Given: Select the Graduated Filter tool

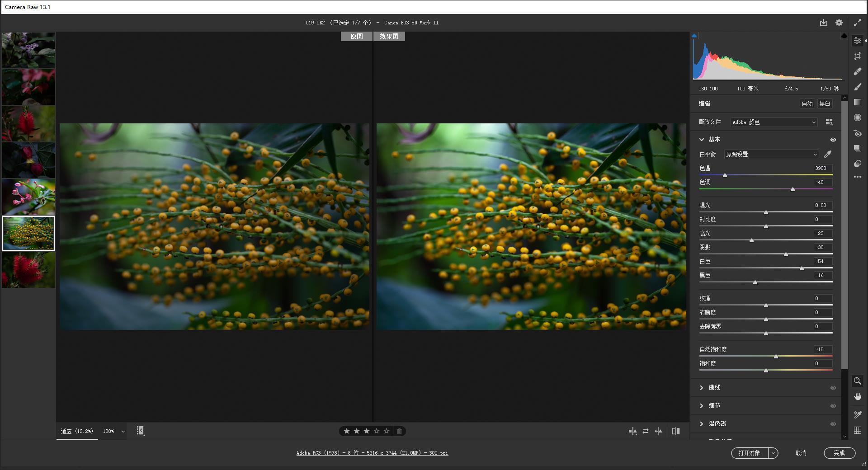Looking at the screenshot, I should 857,102.
